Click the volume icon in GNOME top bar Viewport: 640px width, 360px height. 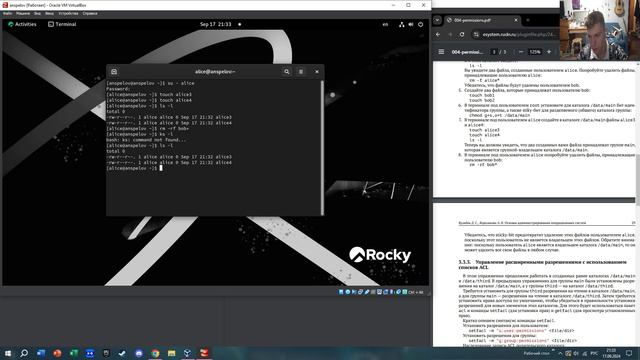coord(411,24)
